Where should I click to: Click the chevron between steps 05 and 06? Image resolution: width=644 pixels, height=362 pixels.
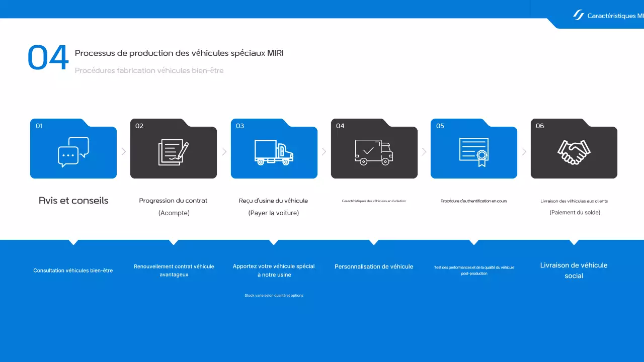point(524,151)
